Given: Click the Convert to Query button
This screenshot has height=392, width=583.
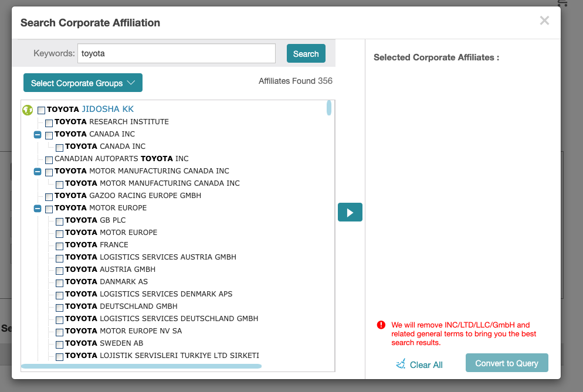Looking at the screenshot, I should (507, 363).
